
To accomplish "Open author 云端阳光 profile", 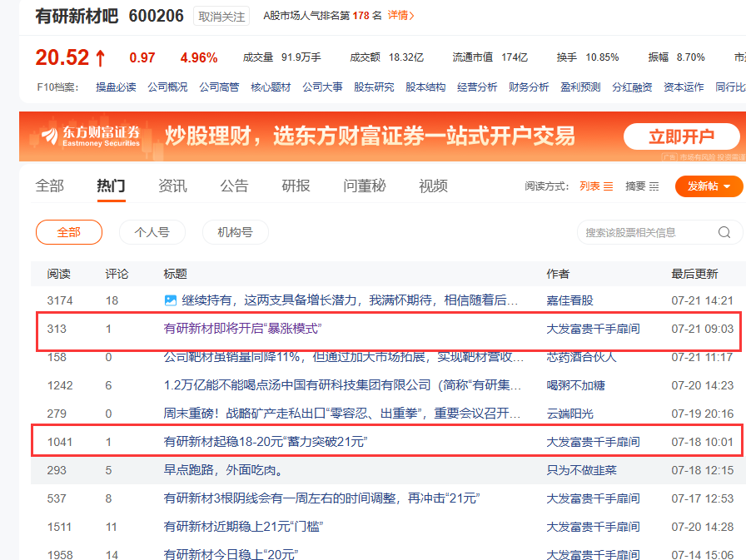I will [570, 414].
